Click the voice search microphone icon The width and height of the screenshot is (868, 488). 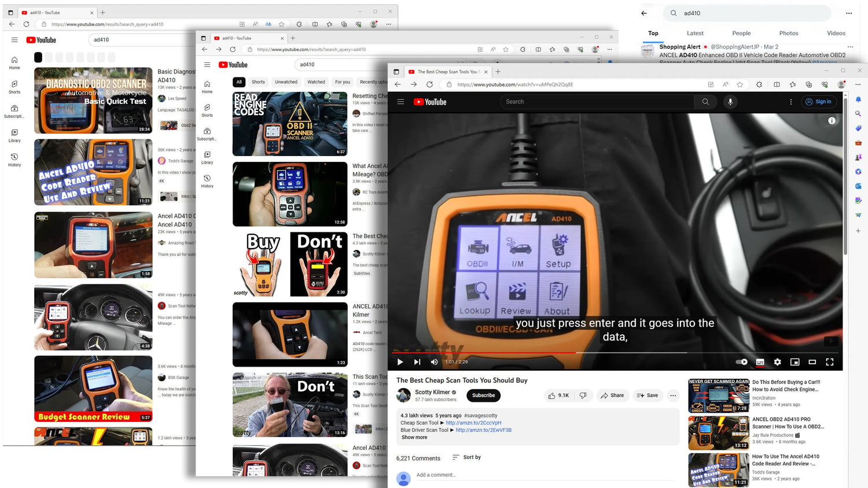coord(730,102)
